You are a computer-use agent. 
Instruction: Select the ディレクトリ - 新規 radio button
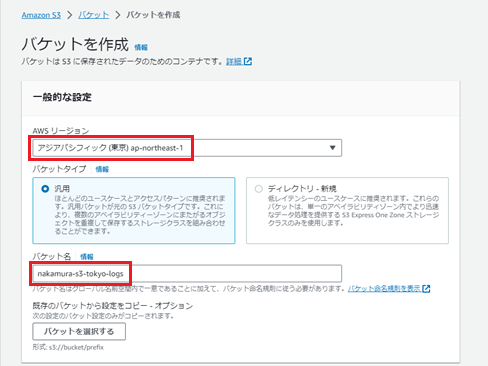[x=259, y=189]
